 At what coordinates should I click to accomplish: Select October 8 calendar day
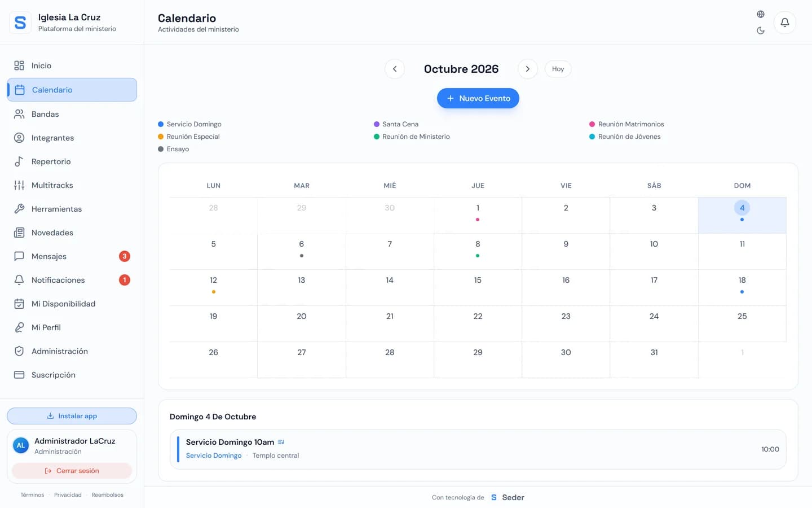click(478, 251)
